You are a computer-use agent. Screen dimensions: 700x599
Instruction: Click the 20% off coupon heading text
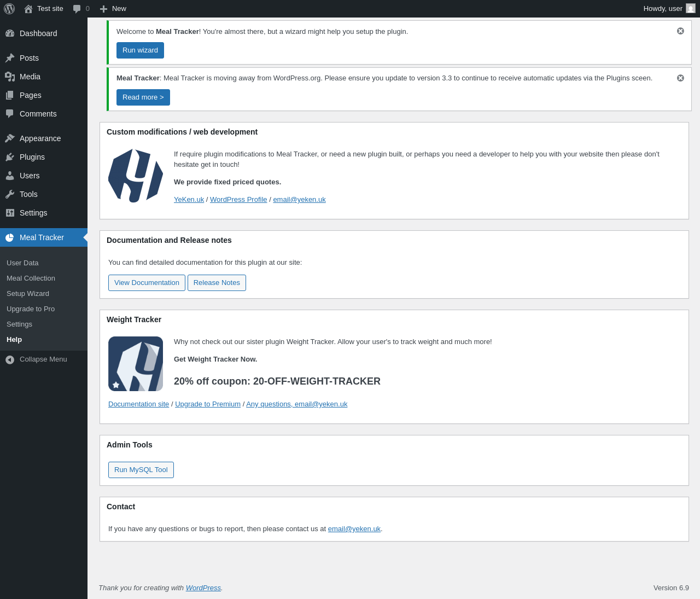click(x=277, y=381)
